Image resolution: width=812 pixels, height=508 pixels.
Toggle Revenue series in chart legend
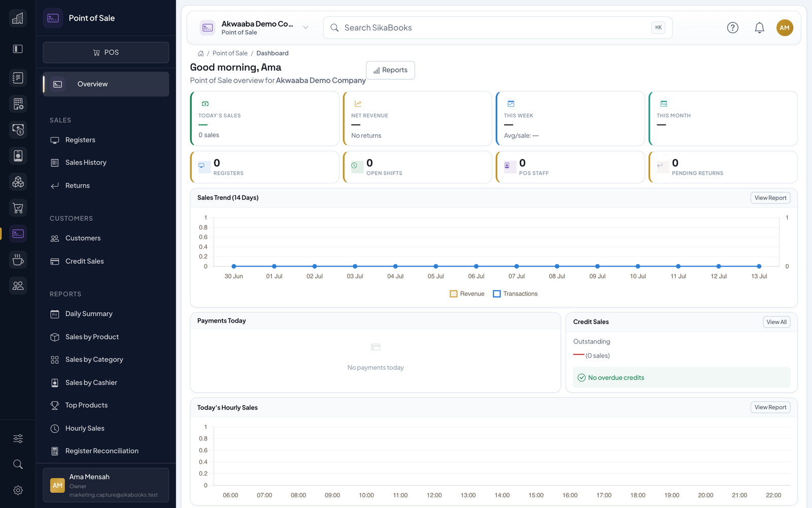pos(467,294)
